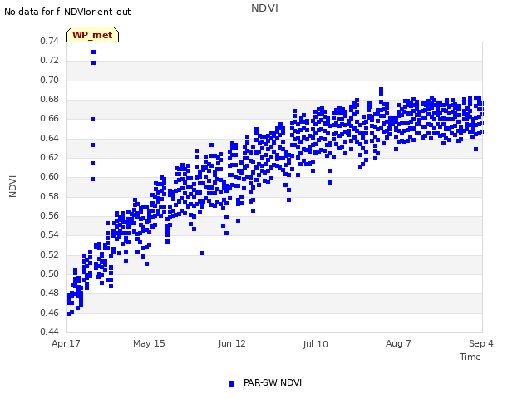The width and height of the screenshot is (532, 399).
Task: Click the 0.60 y-axis tick label
Action: (x=50, y=176)
